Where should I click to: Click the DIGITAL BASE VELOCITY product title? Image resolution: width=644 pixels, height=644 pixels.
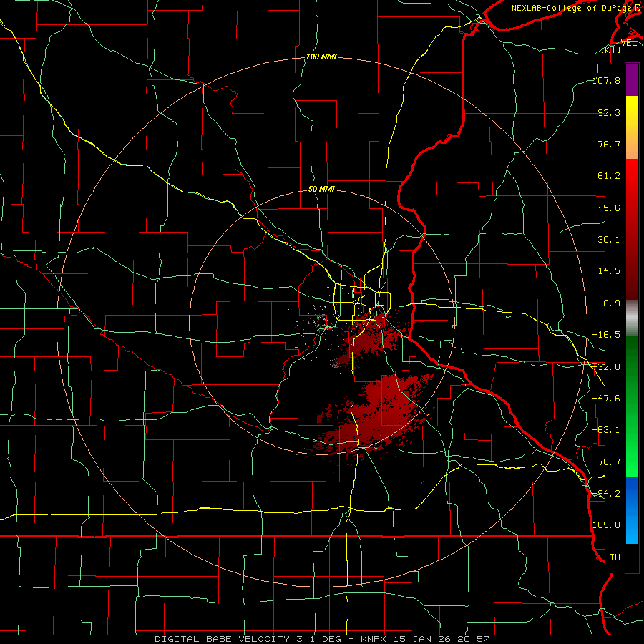pyautogui.click(x=223, y=639)
